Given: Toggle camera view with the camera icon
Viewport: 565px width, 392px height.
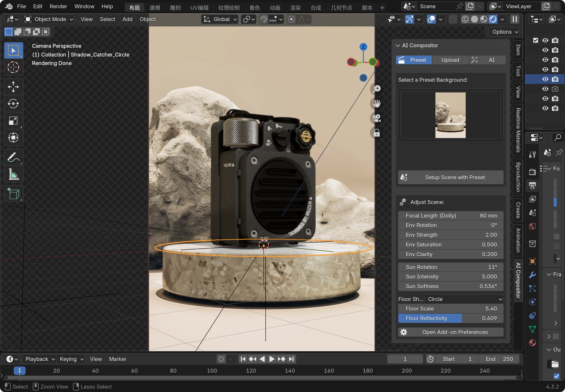Looking at the screenshot, I should tap(377, 118).
